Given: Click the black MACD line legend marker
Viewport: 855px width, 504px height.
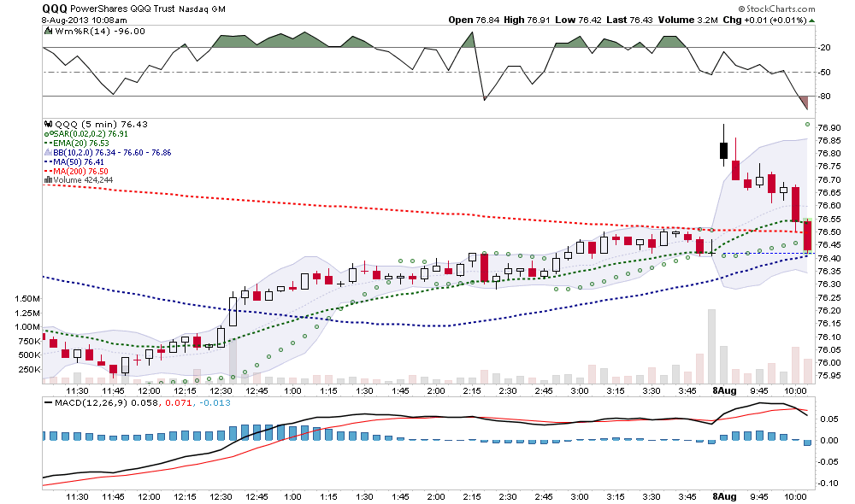Looking at the screenshot, I should (x=48, y=402).
